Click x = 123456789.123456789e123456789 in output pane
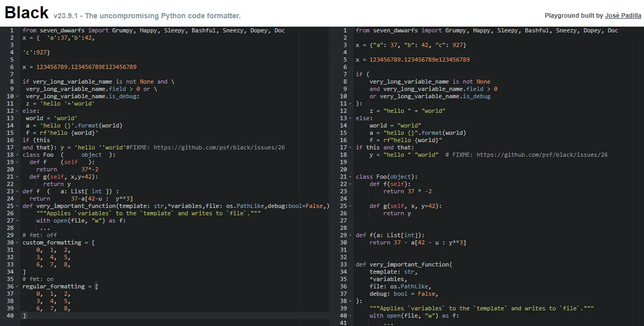 coord(413,60)
